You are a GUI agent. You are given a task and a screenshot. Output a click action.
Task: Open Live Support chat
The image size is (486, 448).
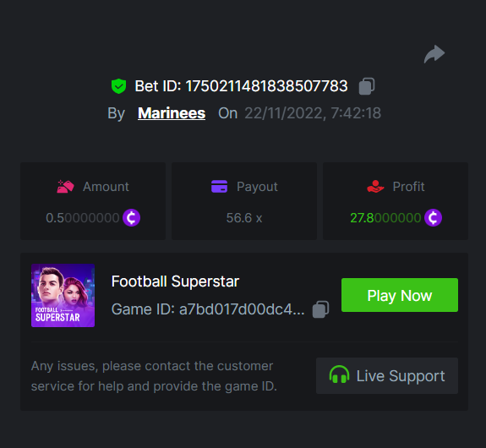pyautogui.click(x=387, y=376)
